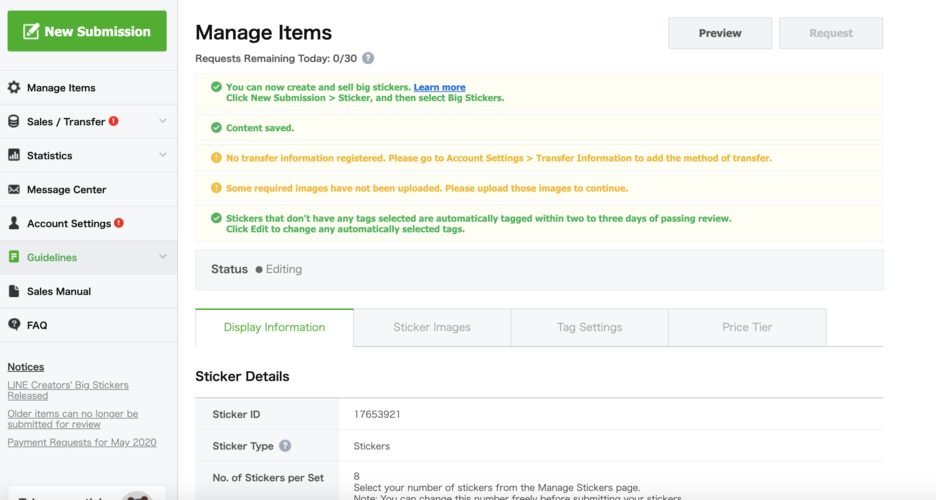Open Payment Requests for May 2020 notice
This screenshot has width=936, height=500.
[82, 442]
